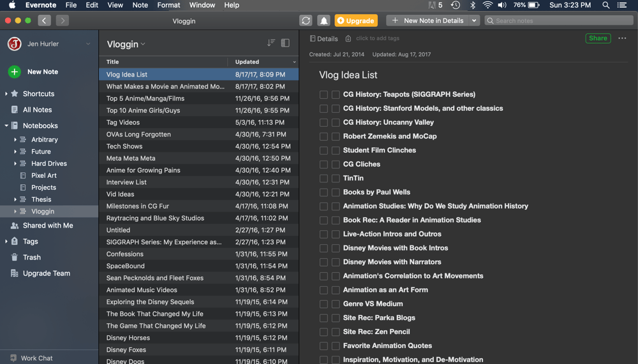Change note list view layout icon
Image resolution: width=638 pixels, height=364 pixels.
pyautogui.click(x=285, y=43)
